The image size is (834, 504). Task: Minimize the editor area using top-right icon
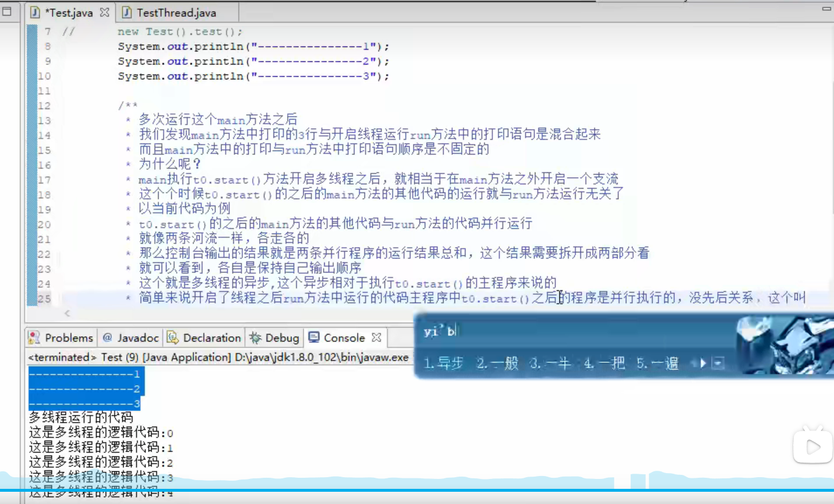[x=826, y=8]
